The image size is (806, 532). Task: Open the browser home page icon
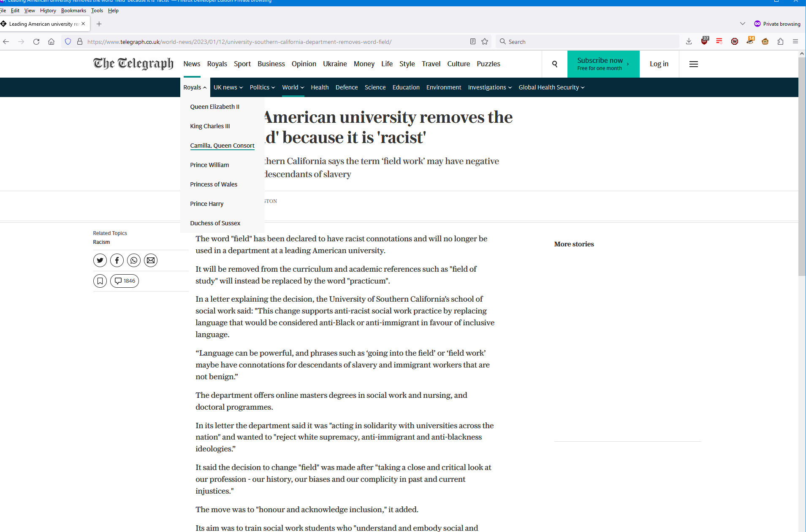click(x=51, y=41)
